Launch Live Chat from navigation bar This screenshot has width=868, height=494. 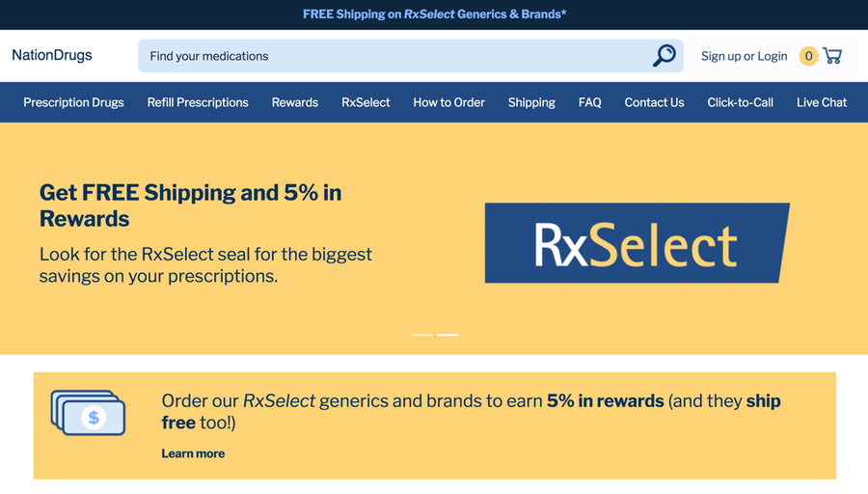tap(821, 102)
